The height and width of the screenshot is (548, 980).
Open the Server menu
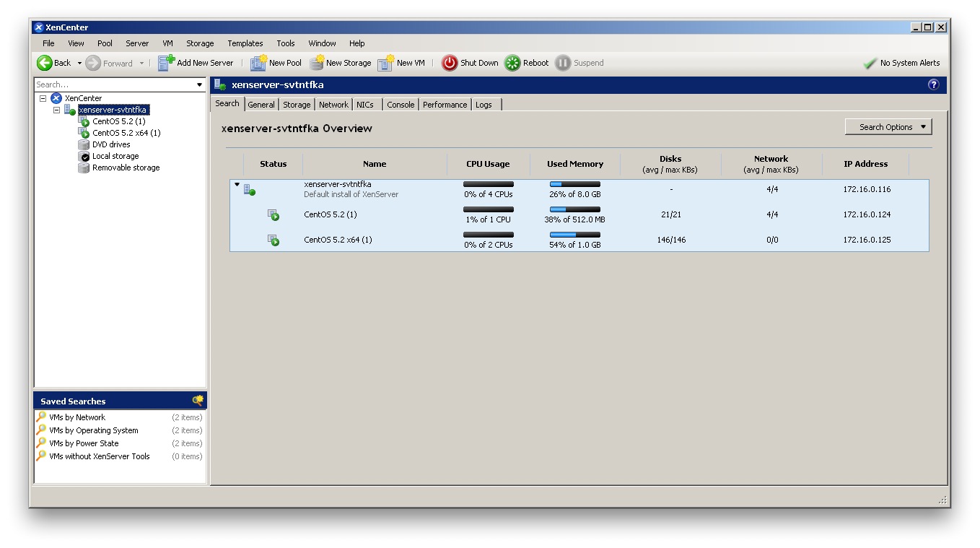tap(137, 43)
